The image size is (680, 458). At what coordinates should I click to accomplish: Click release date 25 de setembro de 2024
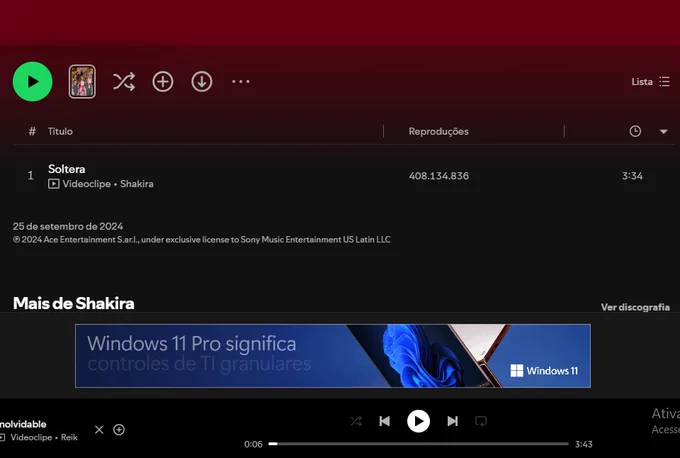[x=68, y=226]
